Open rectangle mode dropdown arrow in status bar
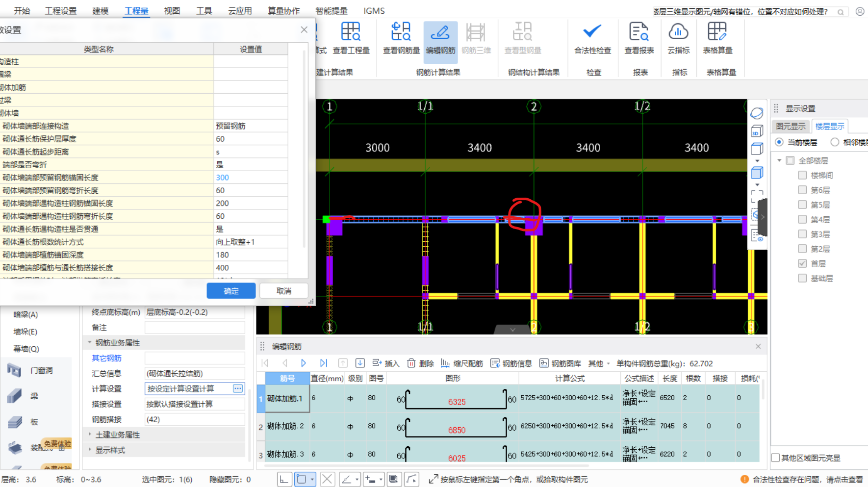The image size is (868, 487). 312,479
